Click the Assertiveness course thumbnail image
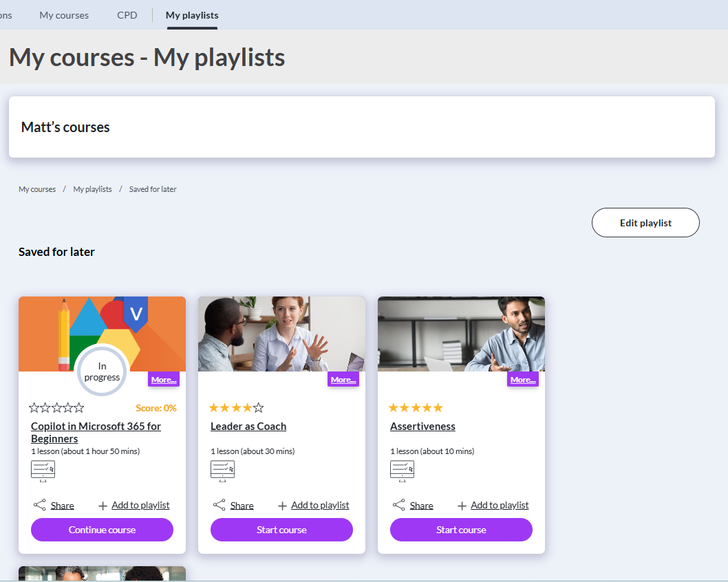The height and width of the screenshot is (582, 728). coord(461,334)
